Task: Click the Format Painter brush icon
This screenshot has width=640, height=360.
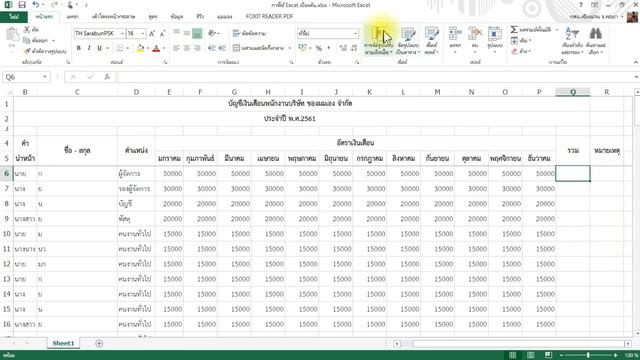Action: coord(27,51)
